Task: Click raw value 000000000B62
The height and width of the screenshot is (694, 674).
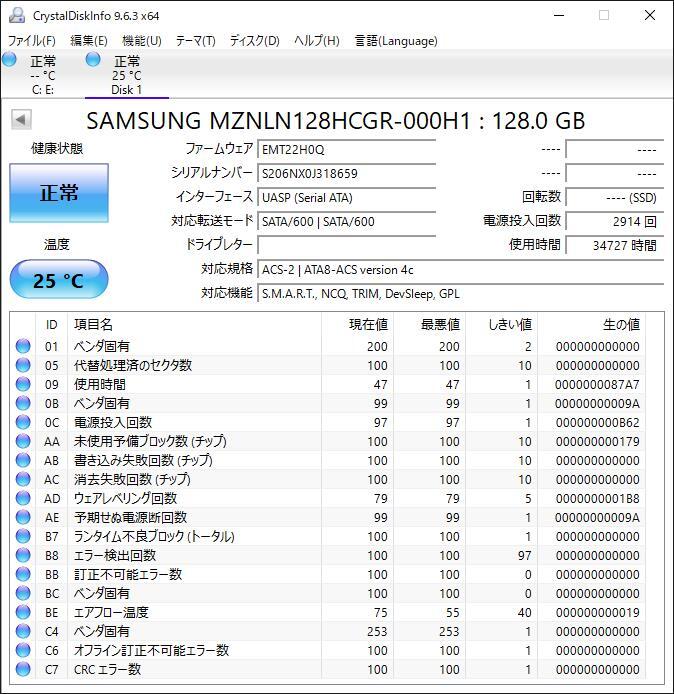Action: click(597, 423)
